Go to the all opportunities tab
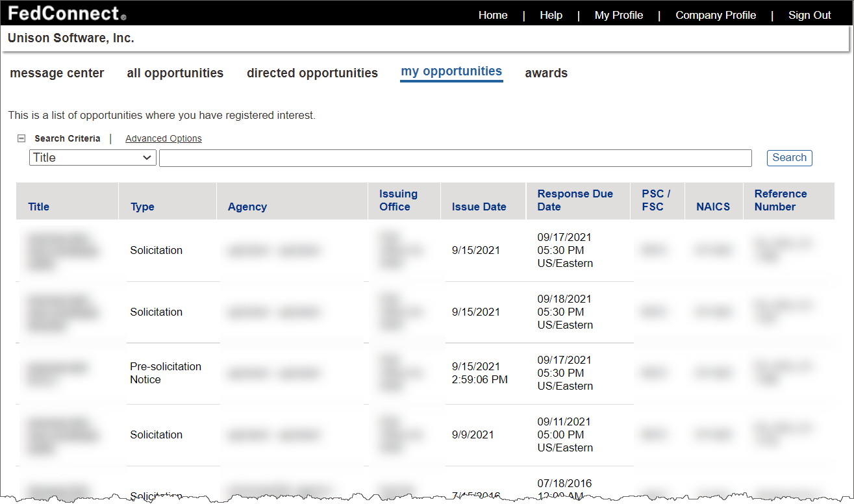The width and height of the screenshot is (854, 504). pos(175,73)
